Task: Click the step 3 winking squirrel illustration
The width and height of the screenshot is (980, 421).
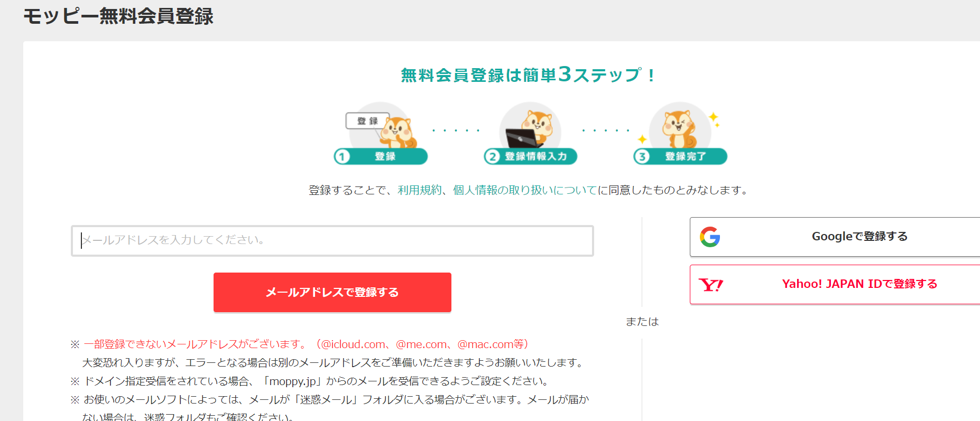Action: (680, 129)
